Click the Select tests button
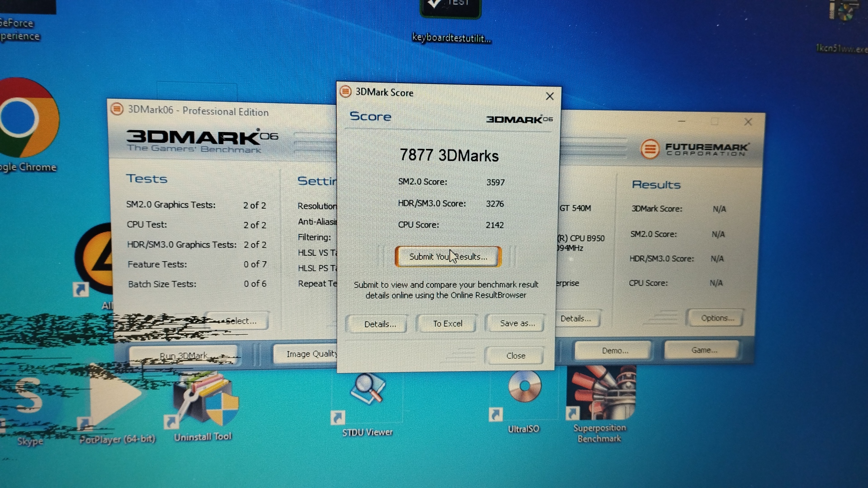The height and width of the screenshot is (488, 868). pos(241,321)
